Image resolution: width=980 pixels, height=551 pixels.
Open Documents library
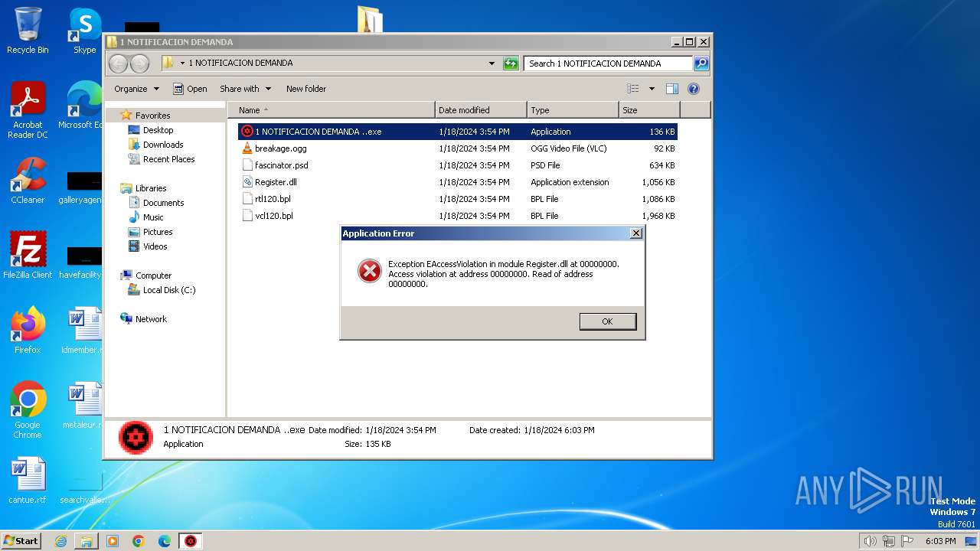coord(163,203)
